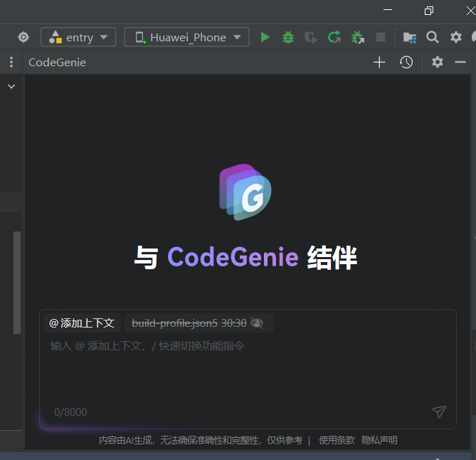The width and height of the screenshot is (476, 460).
Task: Hide the CodeGenie panel with minus icon
Action: point(460,62)
